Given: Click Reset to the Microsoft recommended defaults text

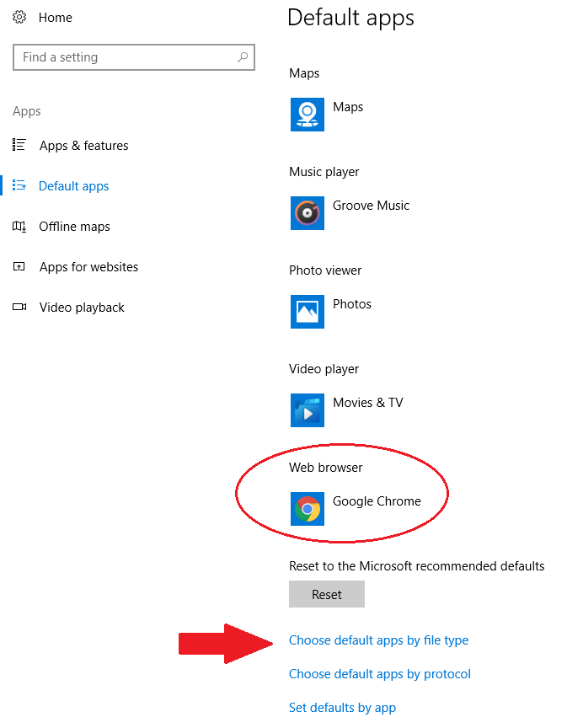Looking at the screenshot, I should pyautogui.click(x=416, y=566).
